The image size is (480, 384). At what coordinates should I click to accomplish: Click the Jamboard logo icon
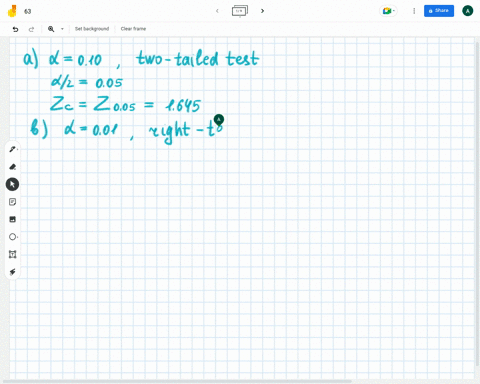12,11
